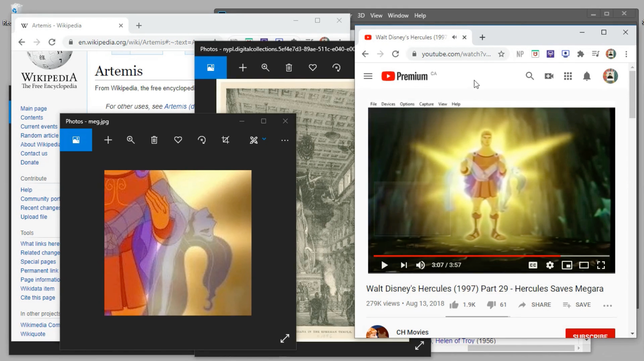Open new tab in YouTube window

(482, 37)
